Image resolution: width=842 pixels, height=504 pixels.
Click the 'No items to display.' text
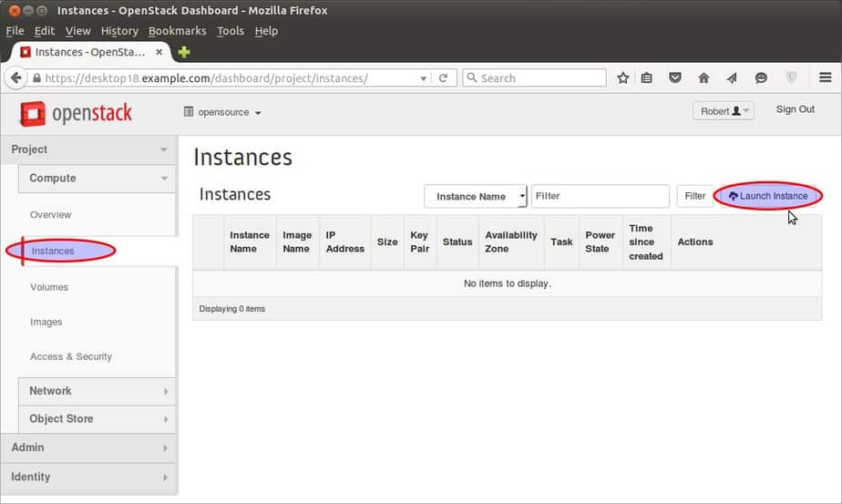click(507, 283)
